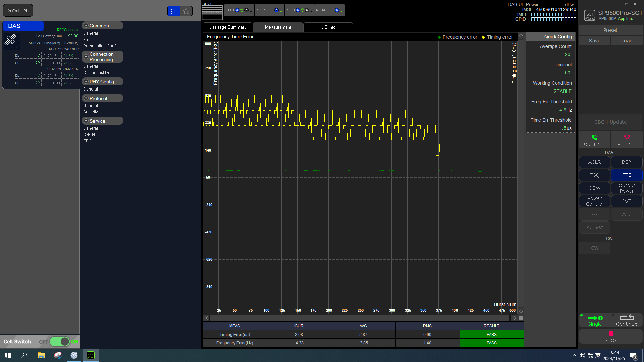The width and height of the screenshot is (644, 362).
Task: Toggle the Cell Switch on/off
Action: pos(60,342)
